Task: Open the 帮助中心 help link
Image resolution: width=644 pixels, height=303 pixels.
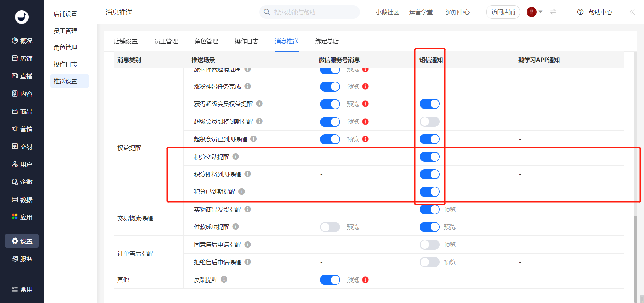Action: [595, 12]
